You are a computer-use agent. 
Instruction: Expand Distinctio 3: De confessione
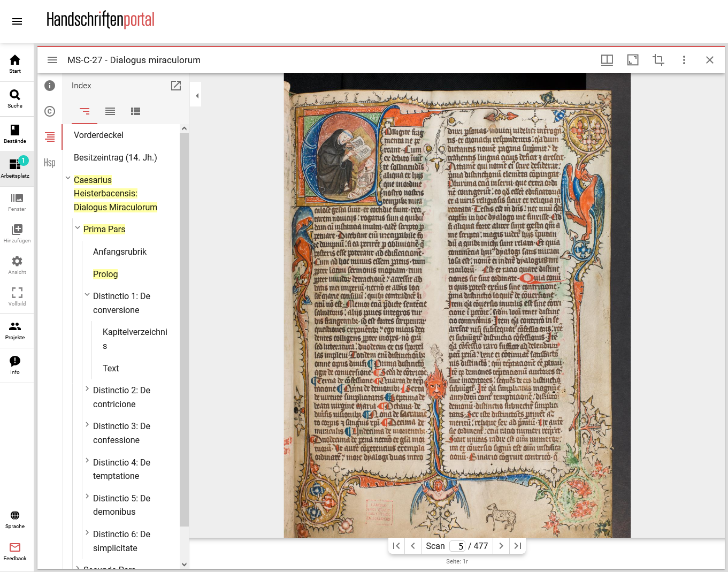tap(87, 424)
